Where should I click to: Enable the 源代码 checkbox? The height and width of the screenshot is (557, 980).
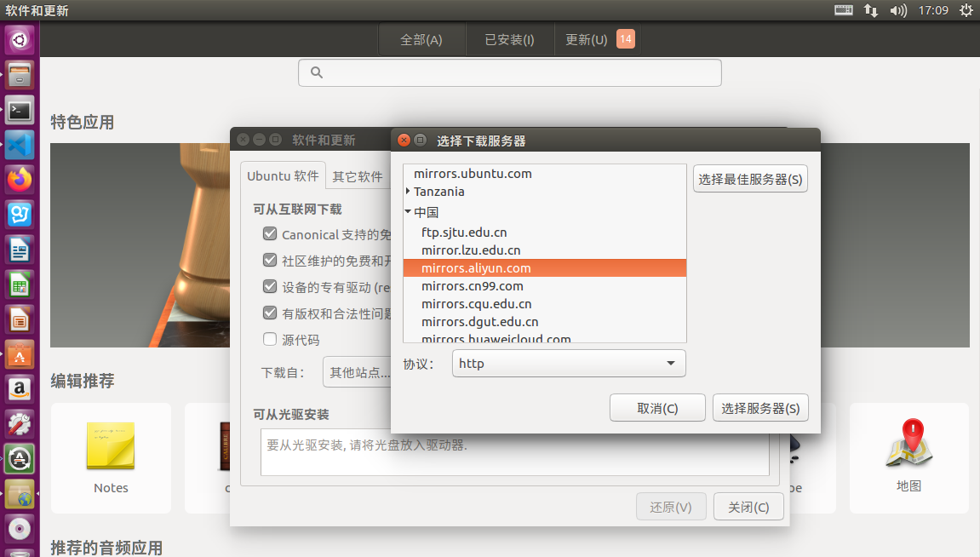[x=270, y=339]
